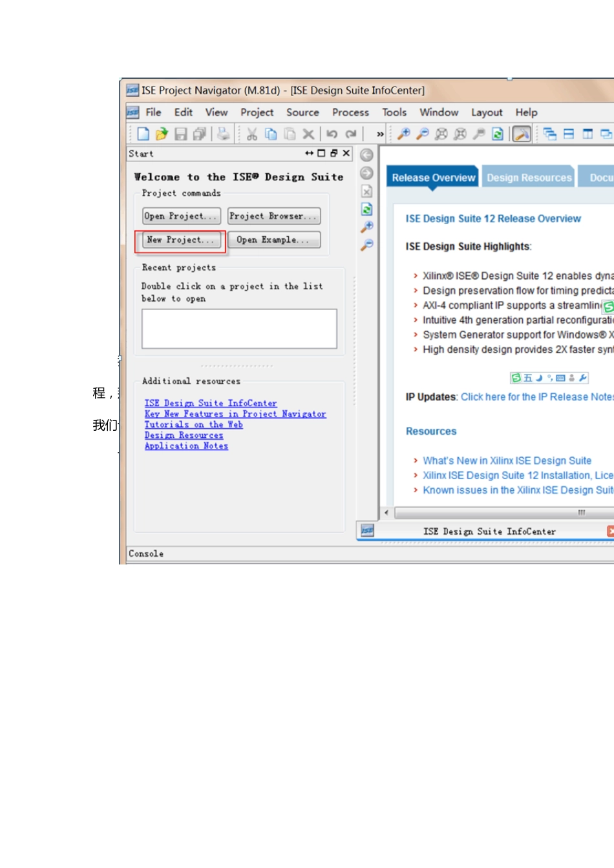Click the Save toolbar icon
Viewport: 614px width, 868px height.
[x=181, y=134]
